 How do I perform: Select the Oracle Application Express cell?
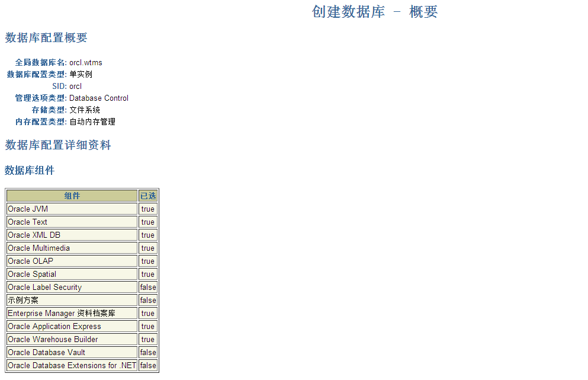tap(72, 326)
